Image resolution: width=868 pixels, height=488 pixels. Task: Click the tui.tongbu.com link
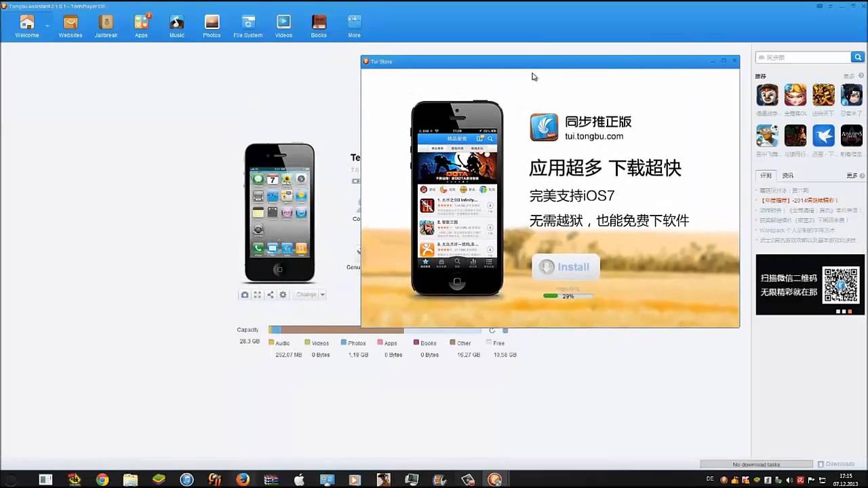pyautogui.click(x=594, y=136)
